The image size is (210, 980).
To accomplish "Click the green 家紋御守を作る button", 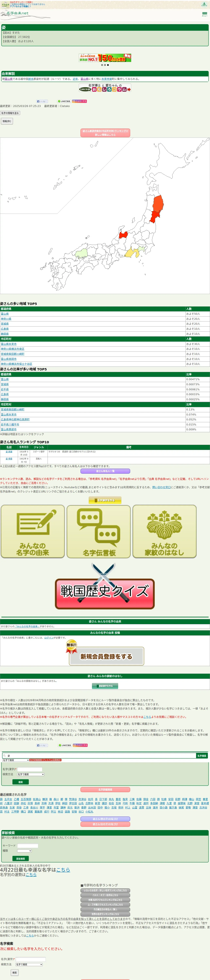I will [105, 686].
